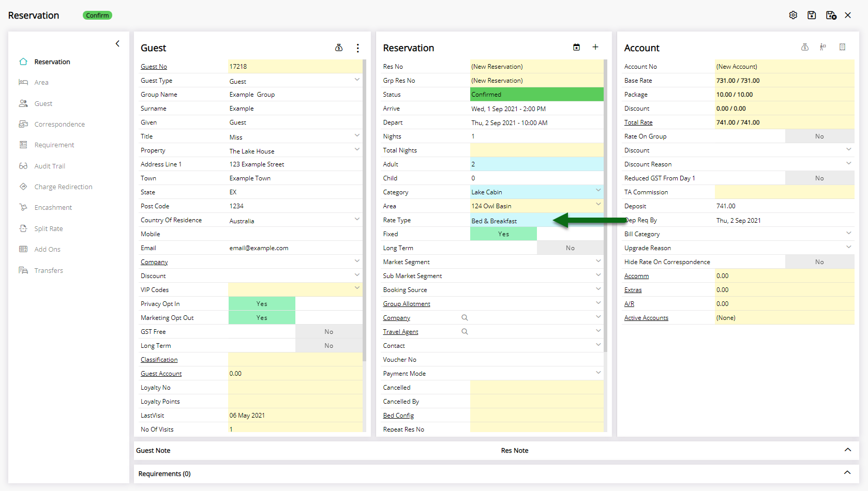Open the Requirement sidebar item
The height and width of the screenshot is (491, 868).
tap(54, 145)
